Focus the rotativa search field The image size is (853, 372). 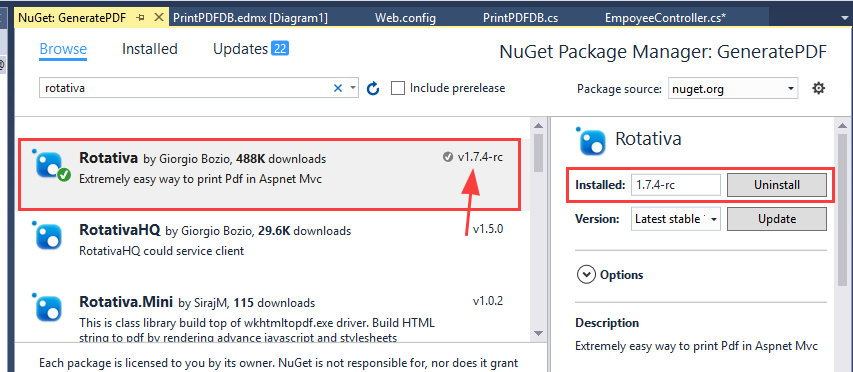click(x=185, y=88)
